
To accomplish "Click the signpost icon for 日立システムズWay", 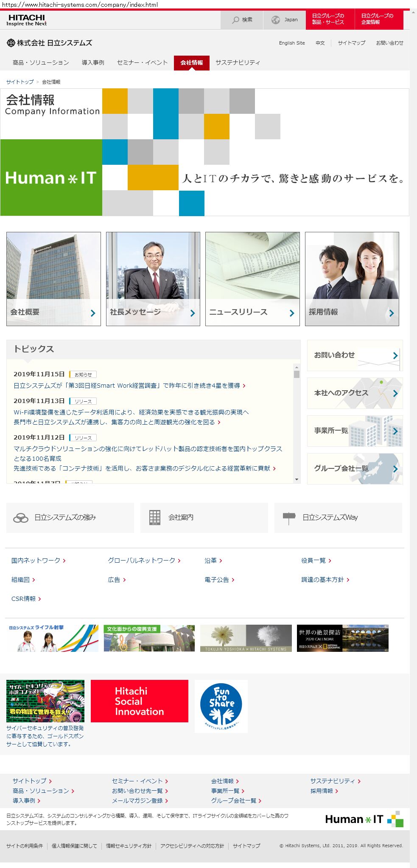I will pos(289,518).
